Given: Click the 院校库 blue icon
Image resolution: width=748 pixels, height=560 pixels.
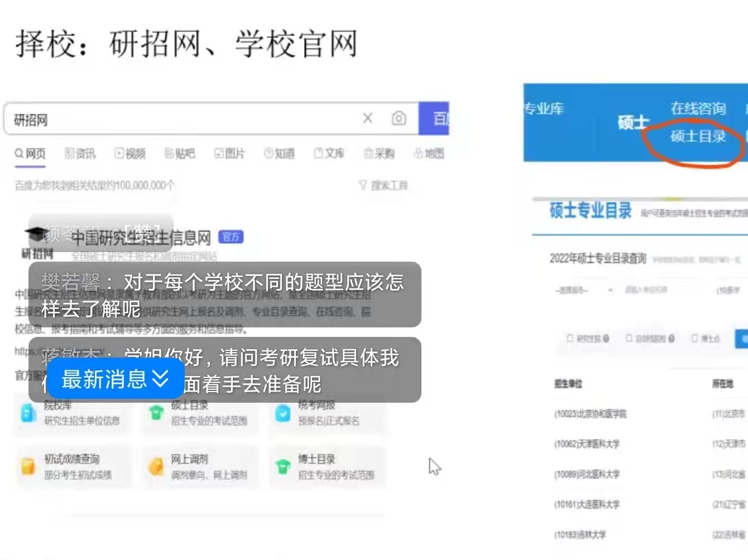Looking at the screenshot, I should pyautogui.click(x=28, y=413).
